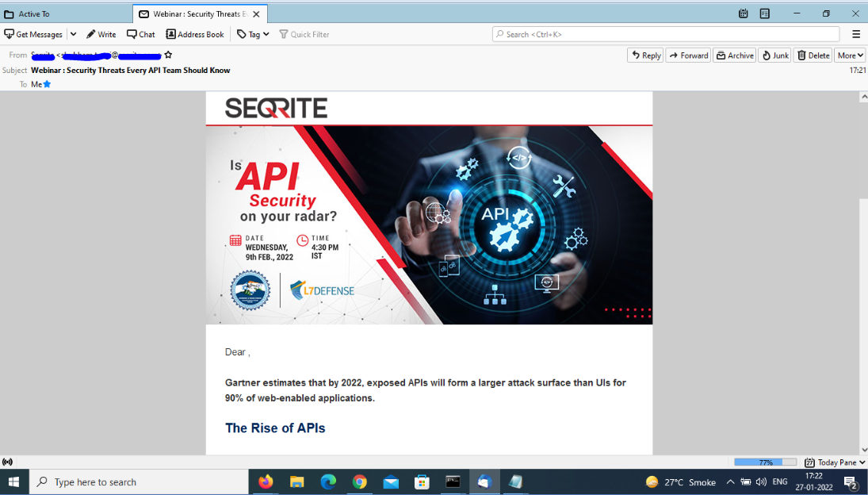The width and height of the screenshot is (868, 495).
Task: Forward this email
Action: [688, 56]
